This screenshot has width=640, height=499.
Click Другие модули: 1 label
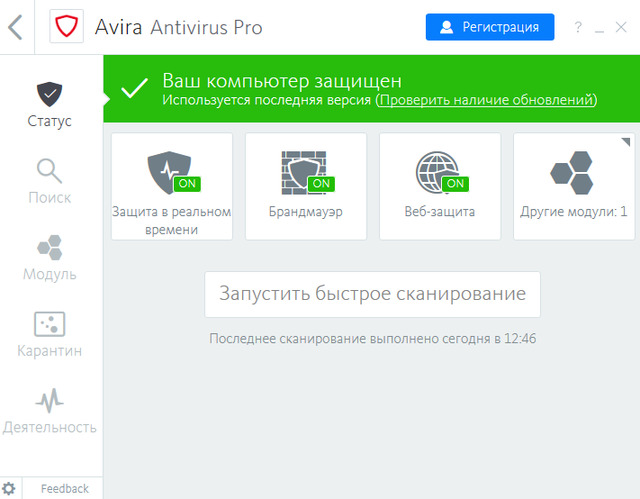(x=573, y=212)
